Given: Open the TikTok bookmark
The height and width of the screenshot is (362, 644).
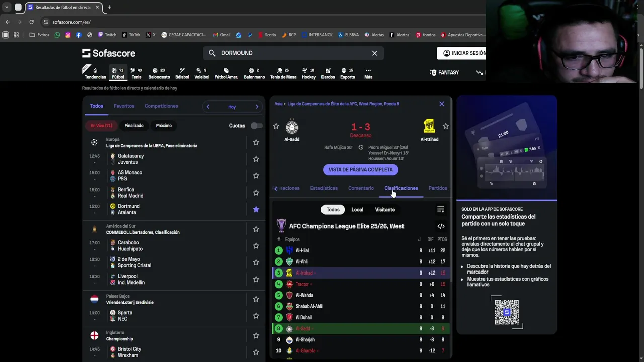Looking at the screenshot, I should tap(131, 35).
